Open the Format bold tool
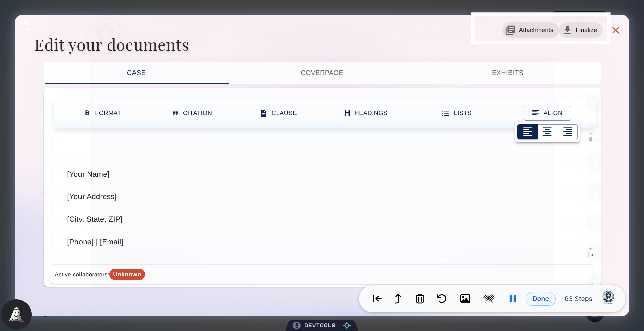The image size is (644, 331). tap(103, 113)
